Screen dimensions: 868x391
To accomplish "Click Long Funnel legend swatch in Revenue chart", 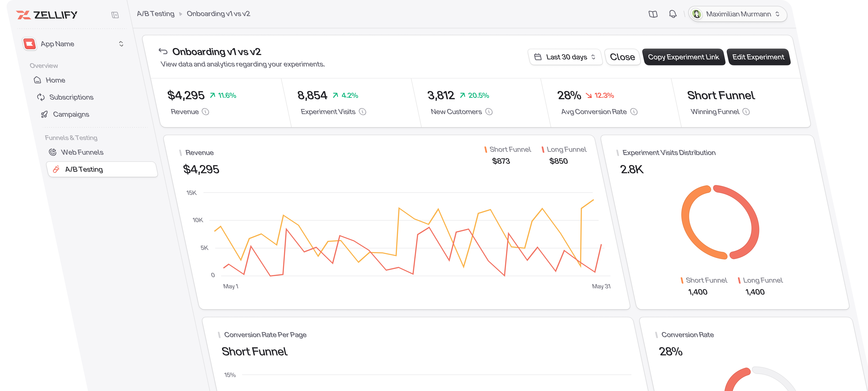I will [543, 149].
